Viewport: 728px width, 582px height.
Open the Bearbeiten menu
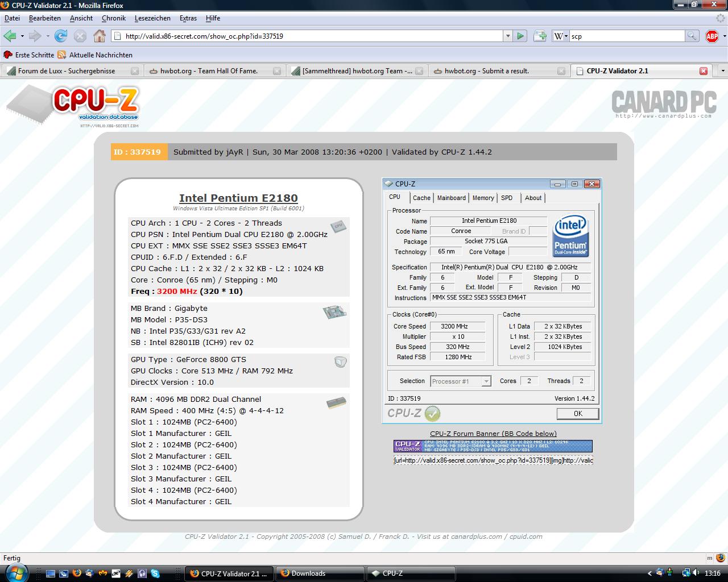[45, 18]
